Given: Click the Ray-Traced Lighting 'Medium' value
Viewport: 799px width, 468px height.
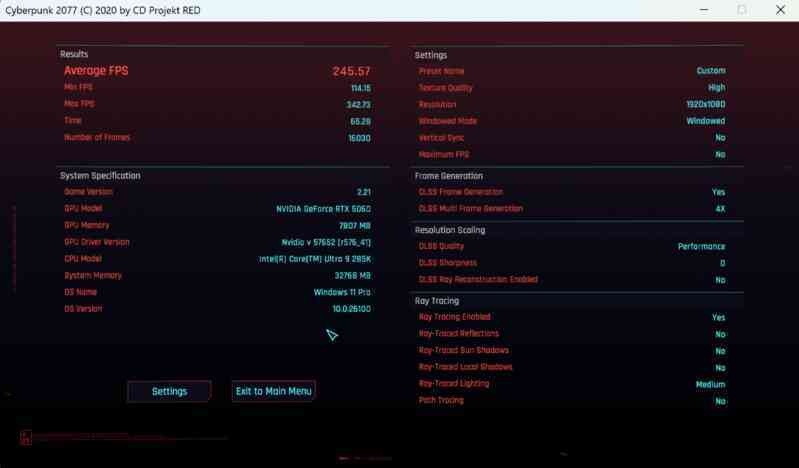Looking at the screenshot, I should [710, 384].
